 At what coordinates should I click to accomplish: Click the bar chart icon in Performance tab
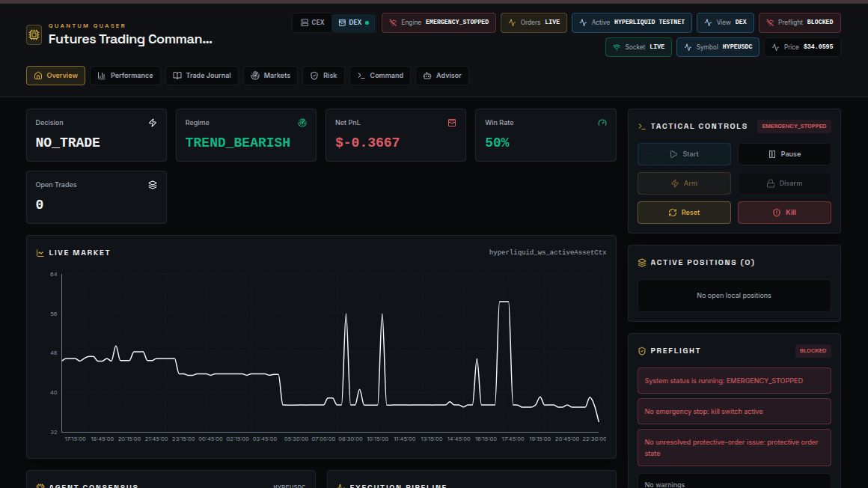(101, 76)
